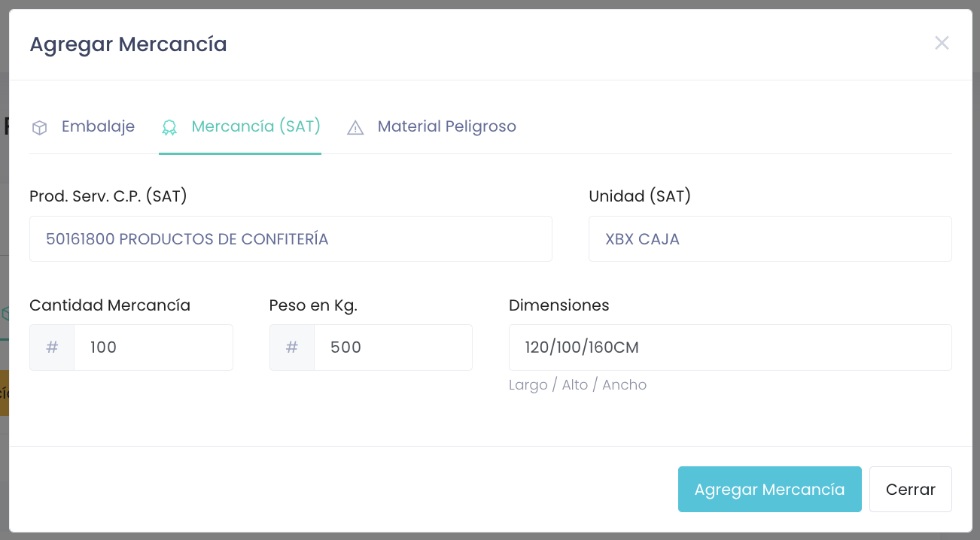Select the text 50161800 PRODUCTOS DE CONFITERÍA
The width and height of the screenshot is (980, 540).
187,238
